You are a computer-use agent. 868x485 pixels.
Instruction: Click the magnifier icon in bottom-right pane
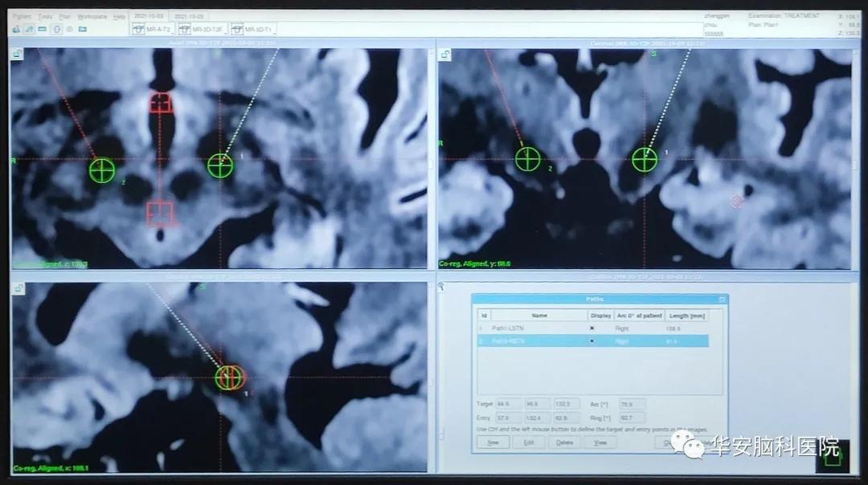click(441, 287)
